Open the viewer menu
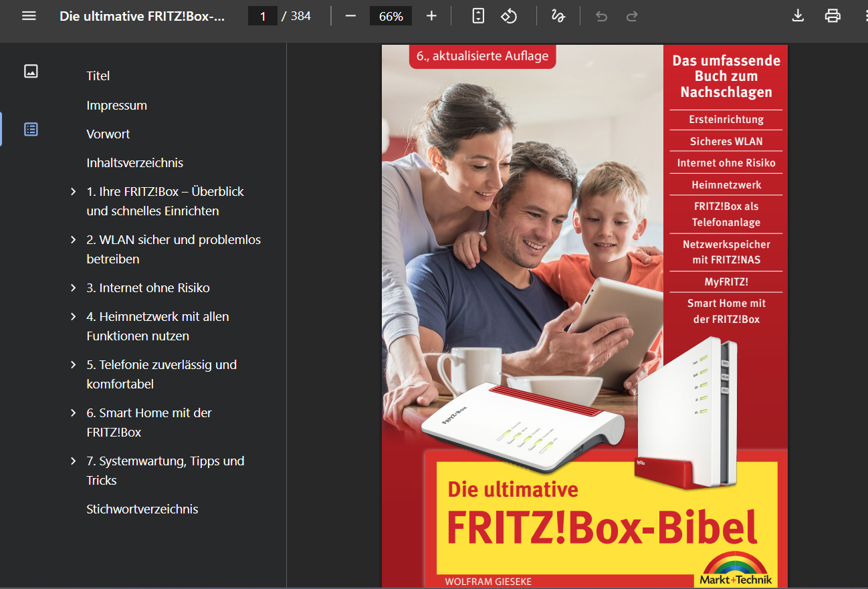Image resolution: width=868 pixels, height=589 pixels. [29, 15]
